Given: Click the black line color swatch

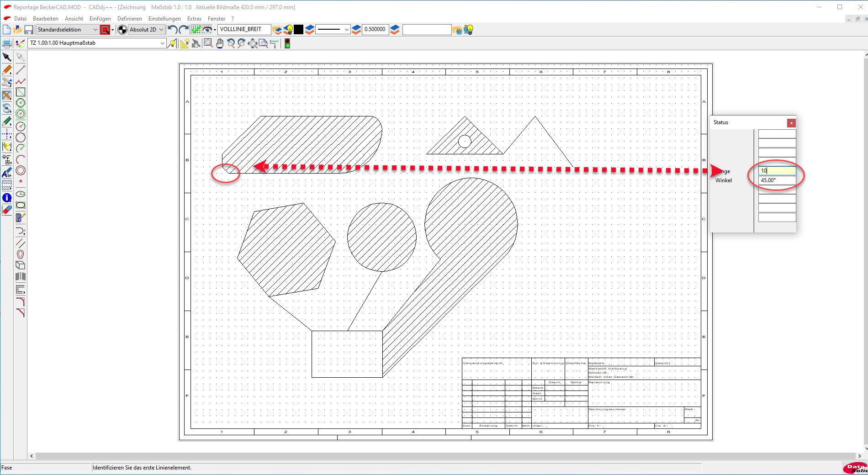Looking at the screenshot, I should [x=298, y=30].
